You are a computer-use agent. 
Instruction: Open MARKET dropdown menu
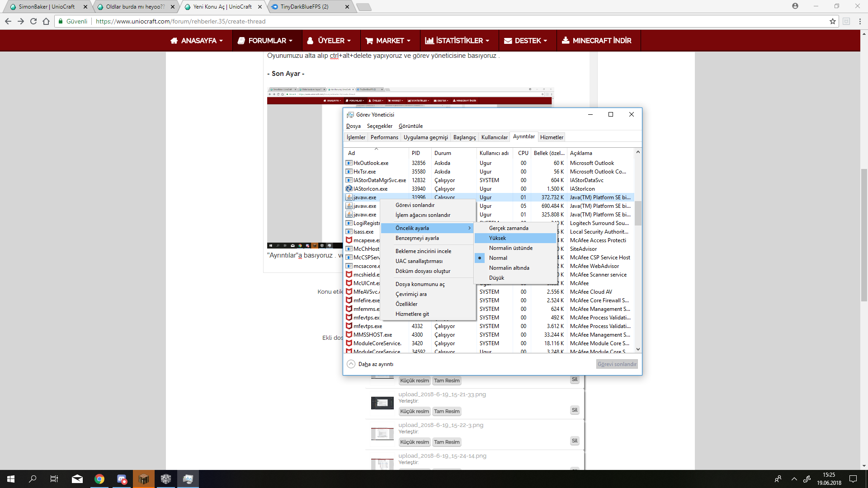click(388, 41)
